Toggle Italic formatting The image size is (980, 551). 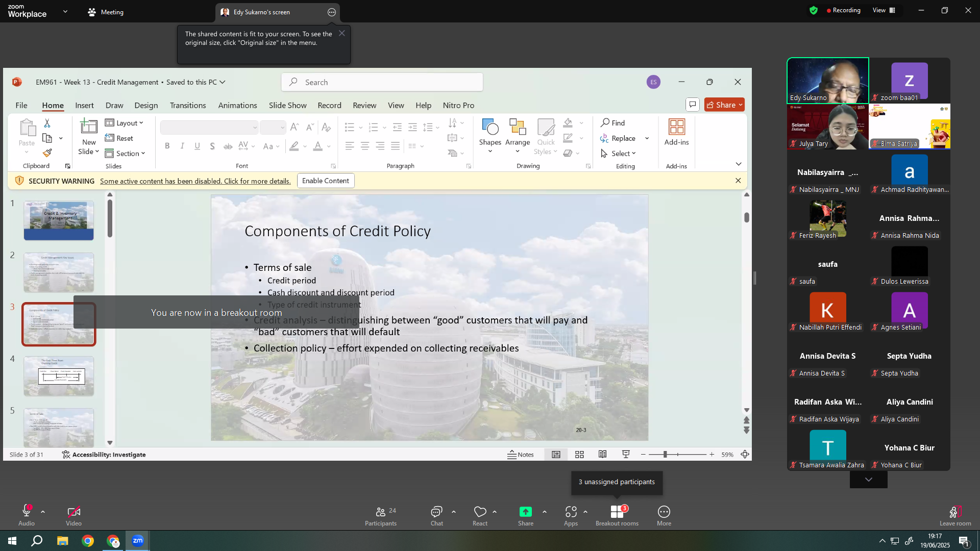pyautogui.click(x=182, y=146)
